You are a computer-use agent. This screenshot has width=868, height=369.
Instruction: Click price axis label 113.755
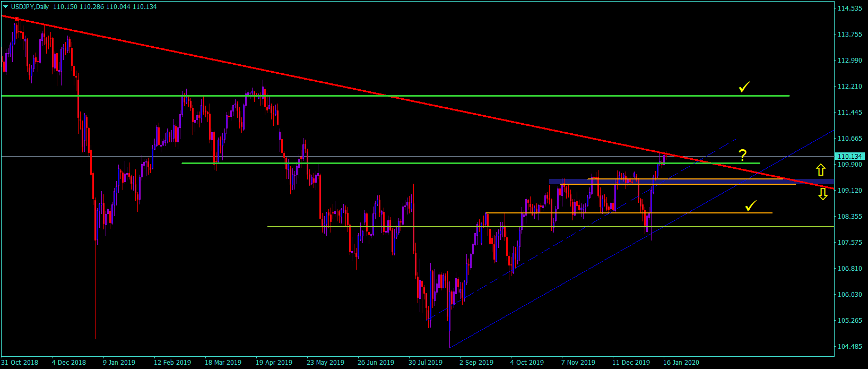click(849, 35)
